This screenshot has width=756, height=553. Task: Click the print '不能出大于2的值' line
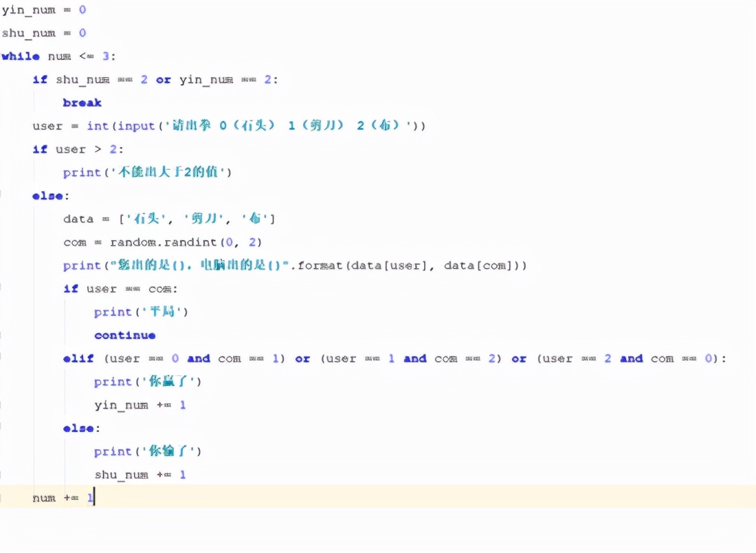click(148, 172)
